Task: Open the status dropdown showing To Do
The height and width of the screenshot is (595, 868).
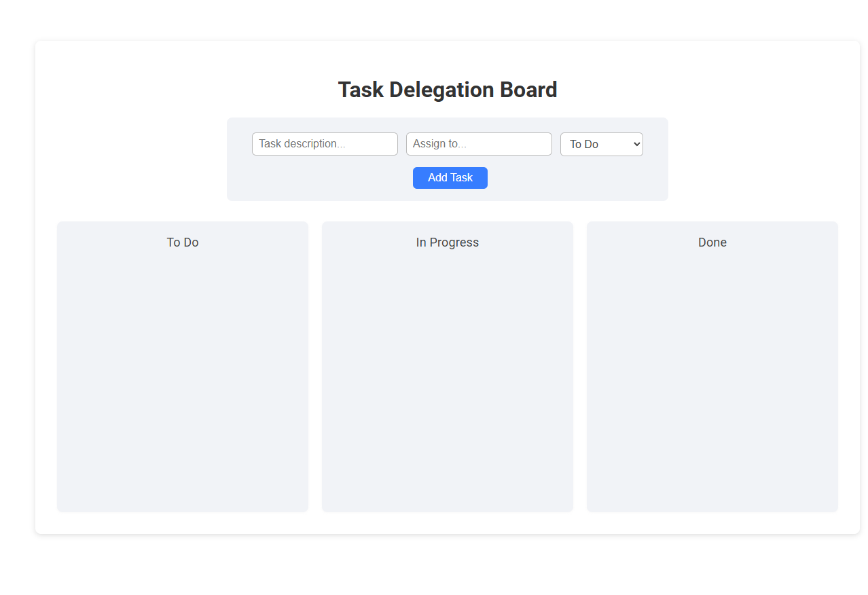Action: click(x=601, y=144)
